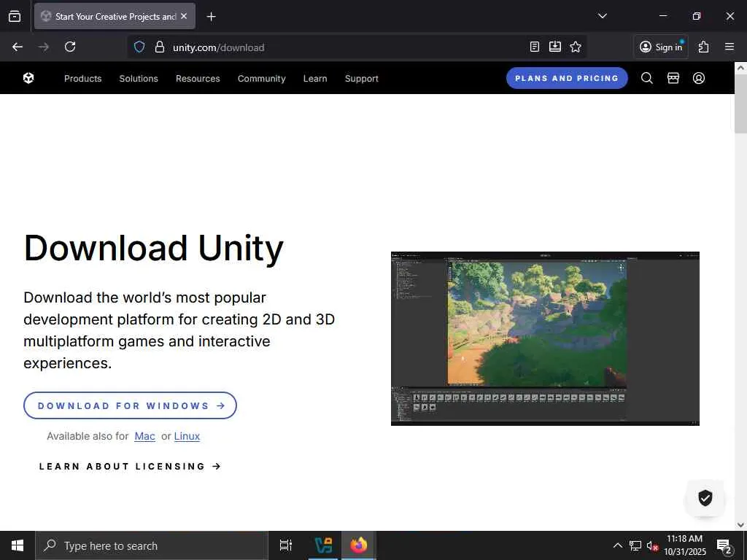This screenshot has height=560, width=747.
Task: Click the Download Unity heading
Action: point(153,249)
